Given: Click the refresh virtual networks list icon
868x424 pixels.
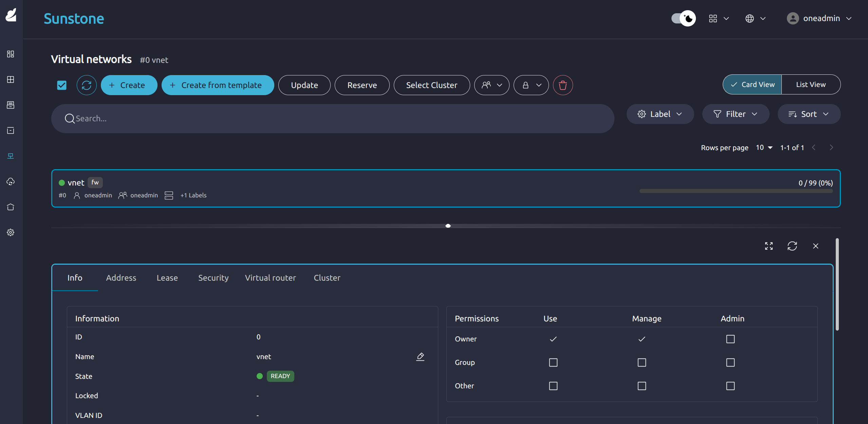Looking at the screenshot, I should [x=87, y=85].
